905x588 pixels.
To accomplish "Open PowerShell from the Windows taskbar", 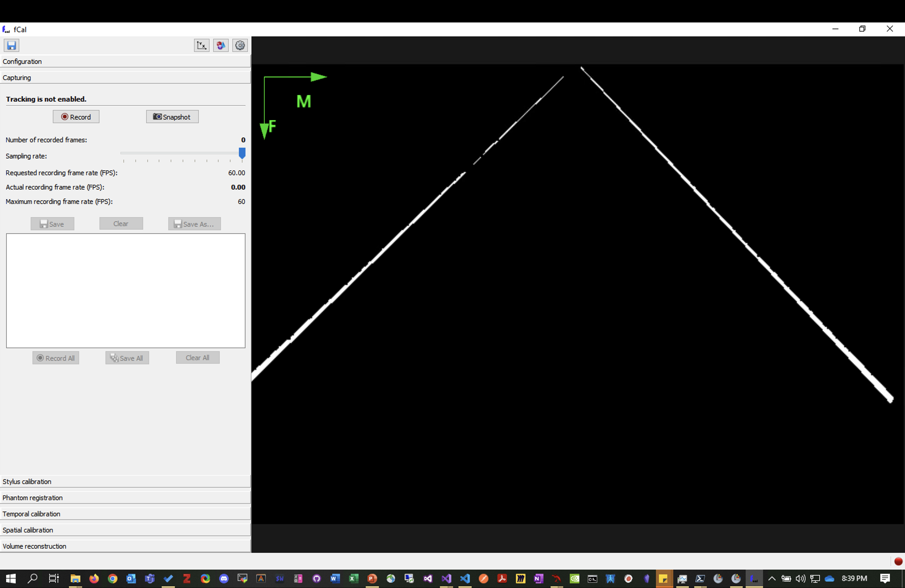I will point(700,579).
